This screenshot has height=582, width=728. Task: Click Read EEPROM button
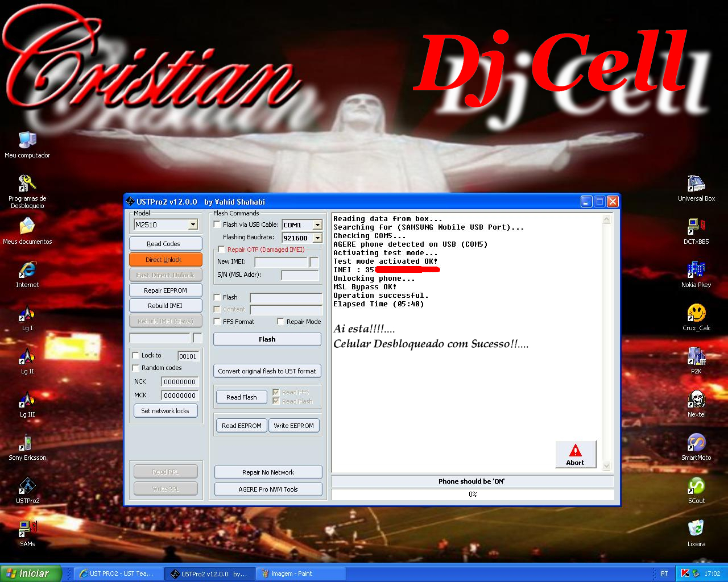point(242,426)
